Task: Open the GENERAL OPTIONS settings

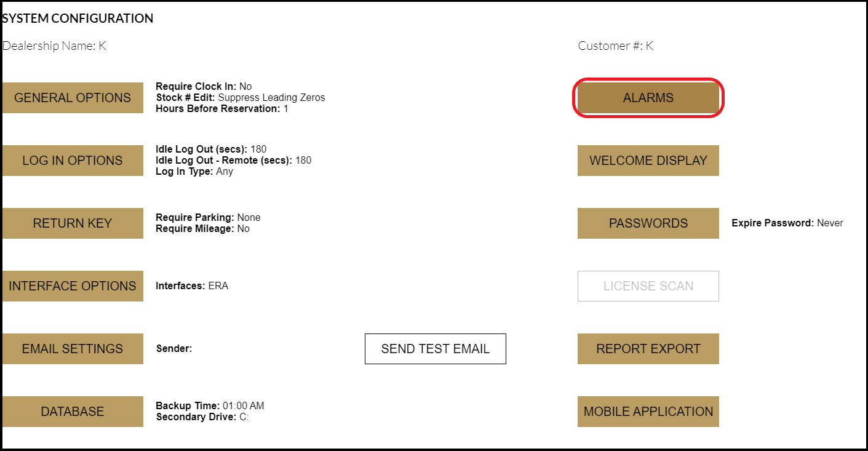Action: tap(73, 97)
